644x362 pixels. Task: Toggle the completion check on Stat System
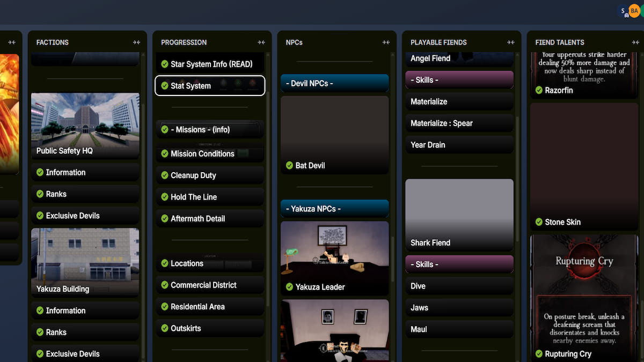[165, 86]
